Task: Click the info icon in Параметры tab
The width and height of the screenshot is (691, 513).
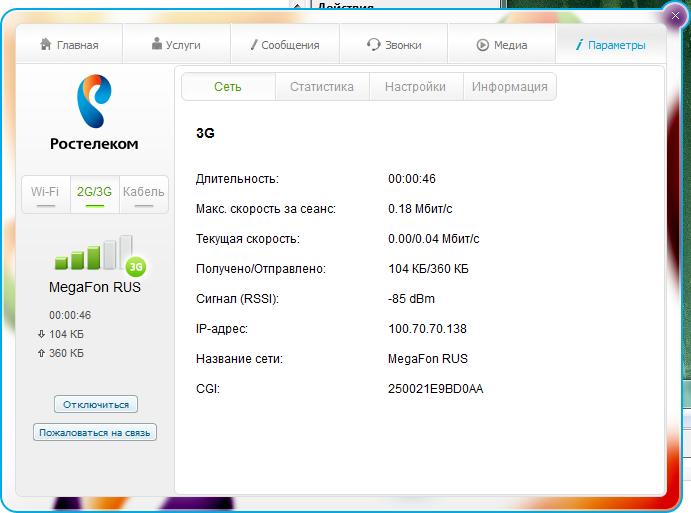Action: [x=580, y=45]
